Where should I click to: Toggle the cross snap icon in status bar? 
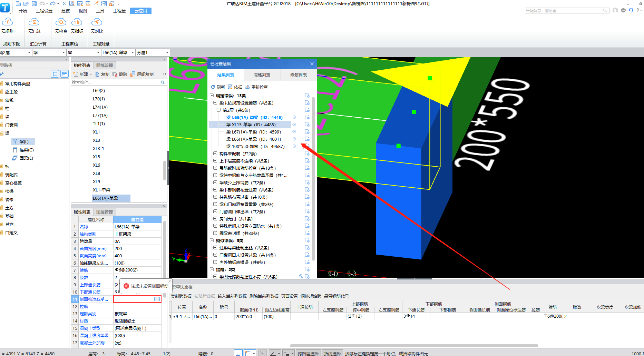[x=262, y=353]
